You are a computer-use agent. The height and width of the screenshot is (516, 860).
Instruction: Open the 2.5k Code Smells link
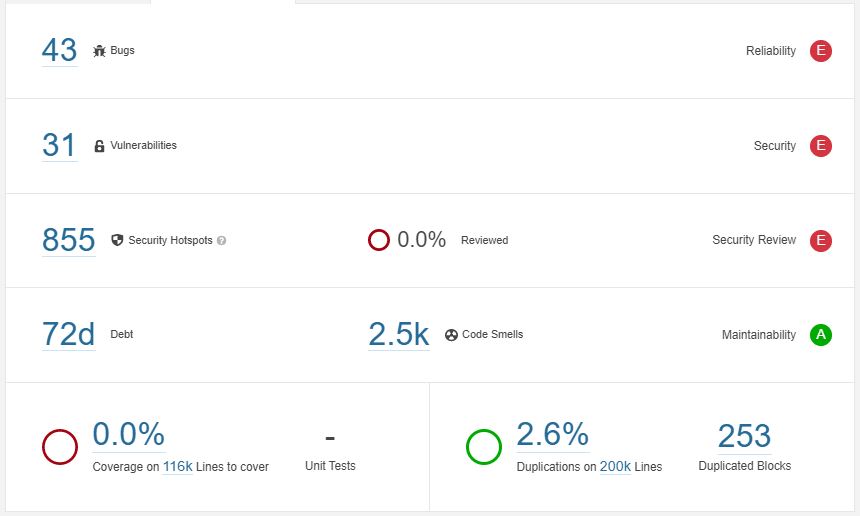(399, 334)
